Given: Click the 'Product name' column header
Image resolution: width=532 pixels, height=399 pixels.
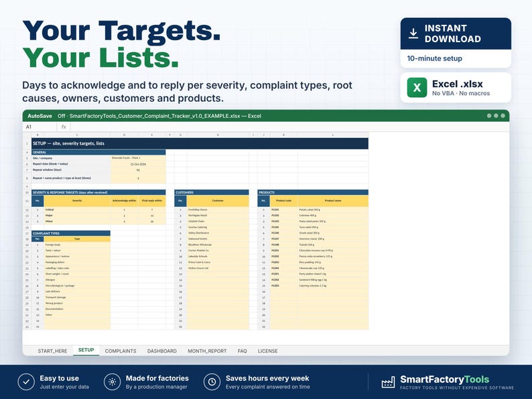Looking at the screenshot, I should click(333, 201).
